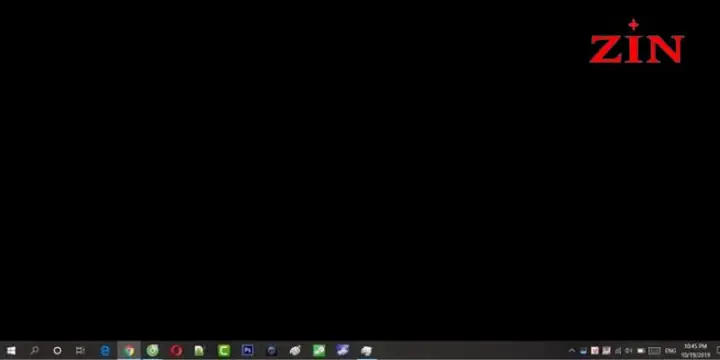Launch Microsoft Edge from the taskbar
Screen dimensions: 720x360
(x=105, y=351)
